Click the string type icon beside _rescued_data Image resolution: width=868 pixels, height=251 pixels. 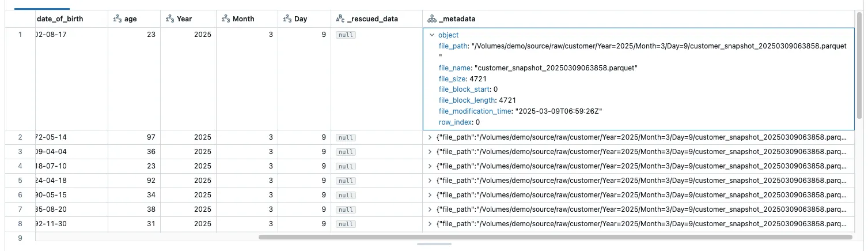340,19
